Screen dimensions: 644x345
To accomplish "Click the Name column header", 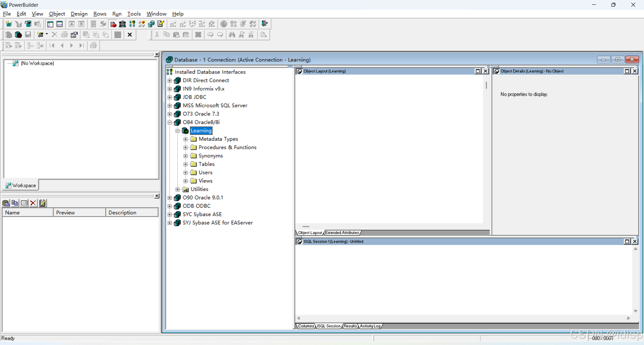I will coord(28,212).
